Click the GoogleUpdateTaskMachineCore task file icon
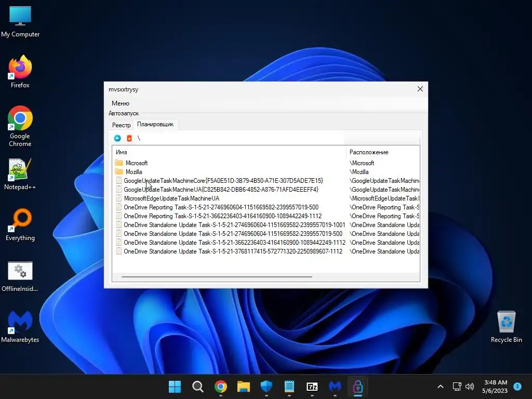Image resolution: width=532 pixels, height=399 pixels. [119, 180]
